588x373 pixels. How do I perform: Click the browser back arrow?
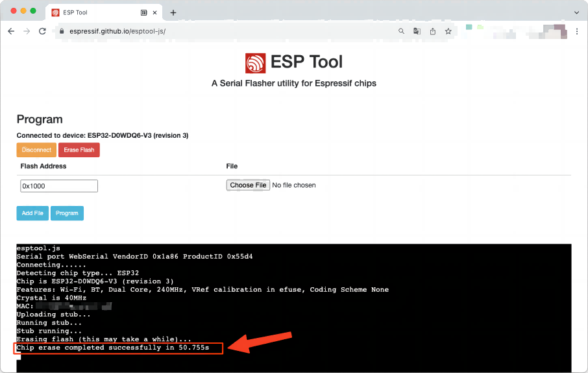pos(11,31)
